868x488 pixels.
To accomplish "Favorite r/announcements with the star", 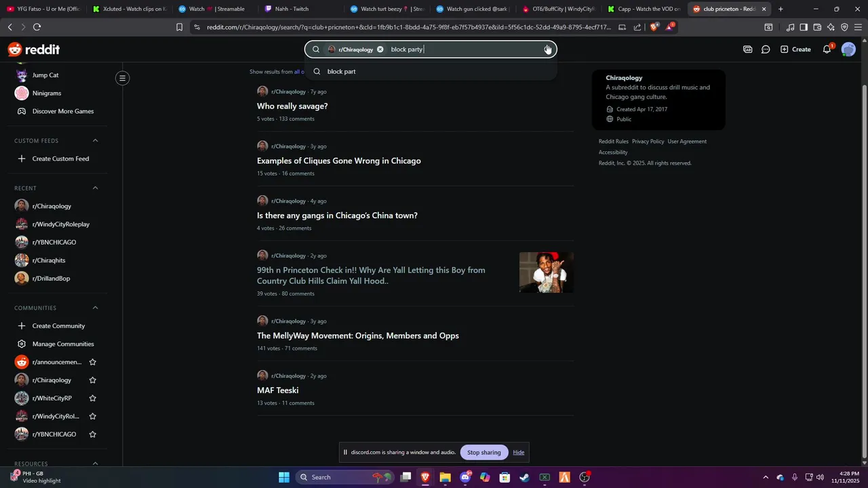I will pos(93,362).
